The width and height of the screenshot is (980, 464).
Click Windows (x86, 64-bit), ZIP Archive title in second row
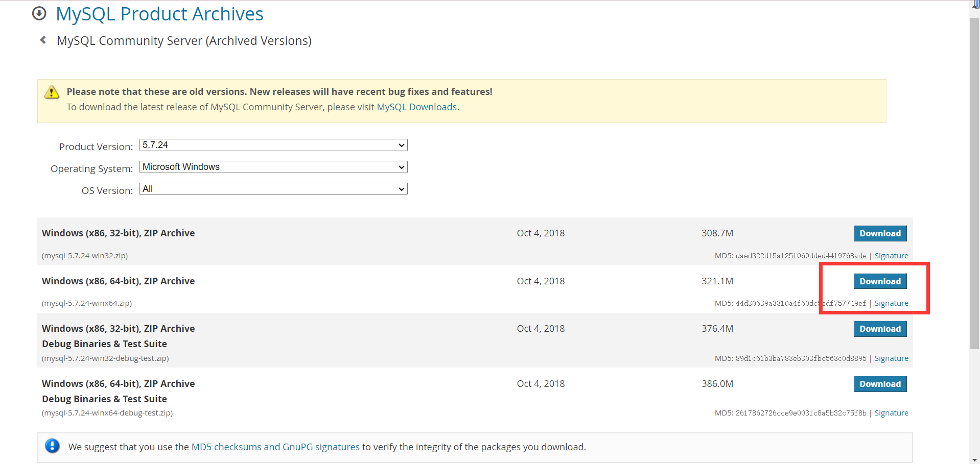click(x=119, y=281)
